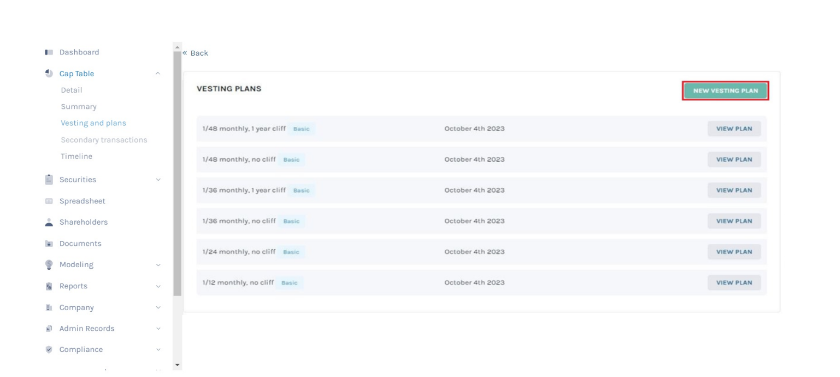Expand the Company section chevron
The image size is (840, 377).
click(158, 307)
